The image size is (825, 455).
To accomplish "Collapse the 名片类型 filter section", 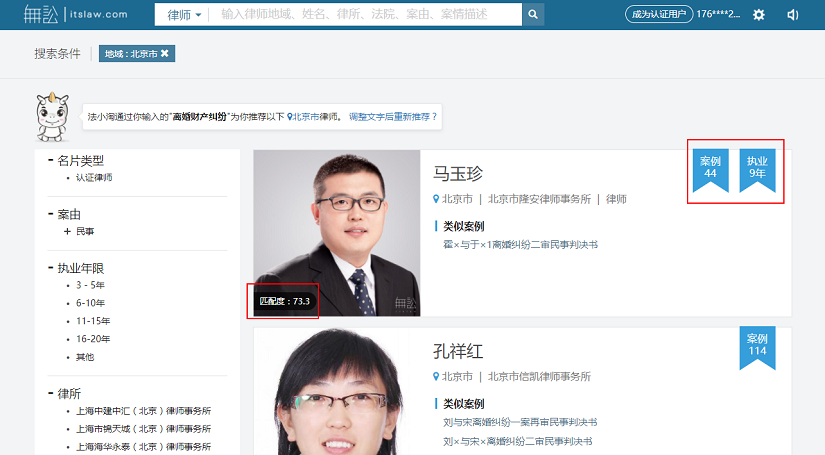I will click(50, 159).
